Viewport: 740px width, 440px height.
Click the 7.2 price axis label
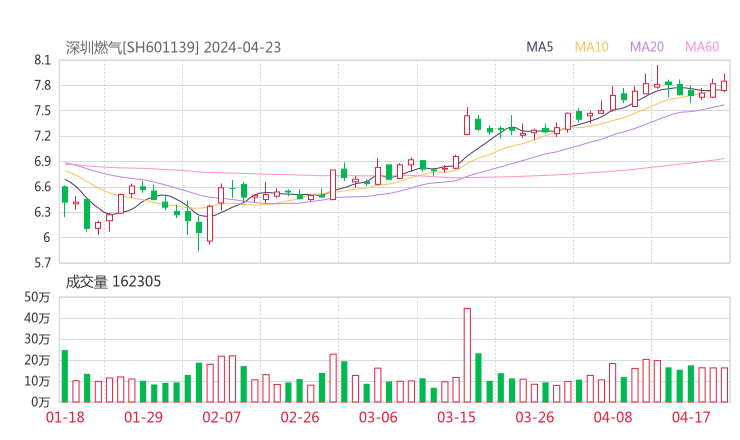click(42, 136)
